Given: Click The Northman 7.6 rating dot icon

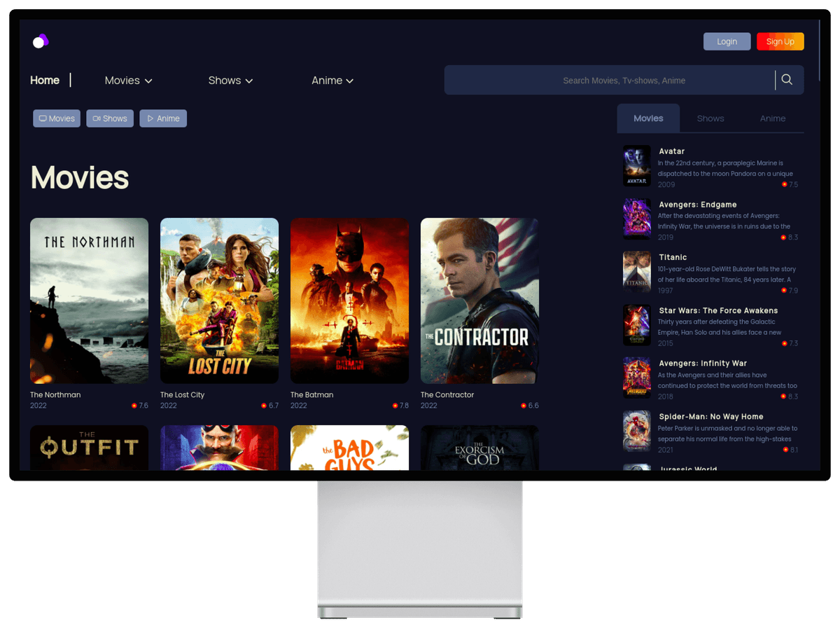Looking at the screenshot, I should pyautogui.click(x=134, y=406).
